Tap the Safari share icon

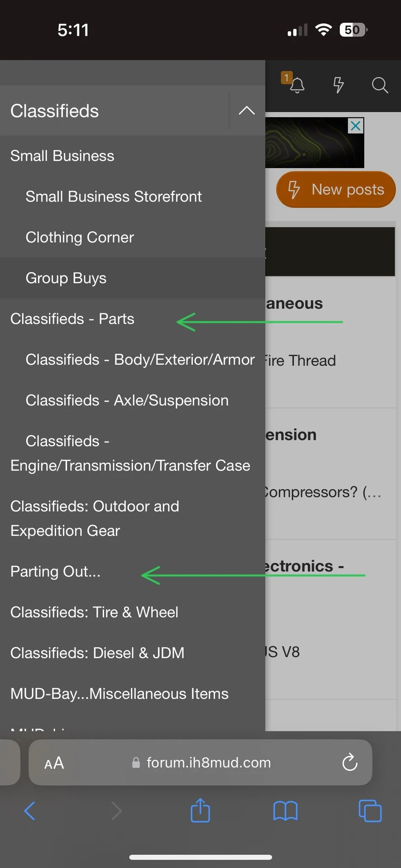[200, 810]
